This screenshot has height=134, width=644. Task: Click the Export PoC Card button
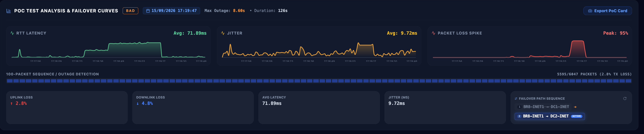[x=607, y=11]
